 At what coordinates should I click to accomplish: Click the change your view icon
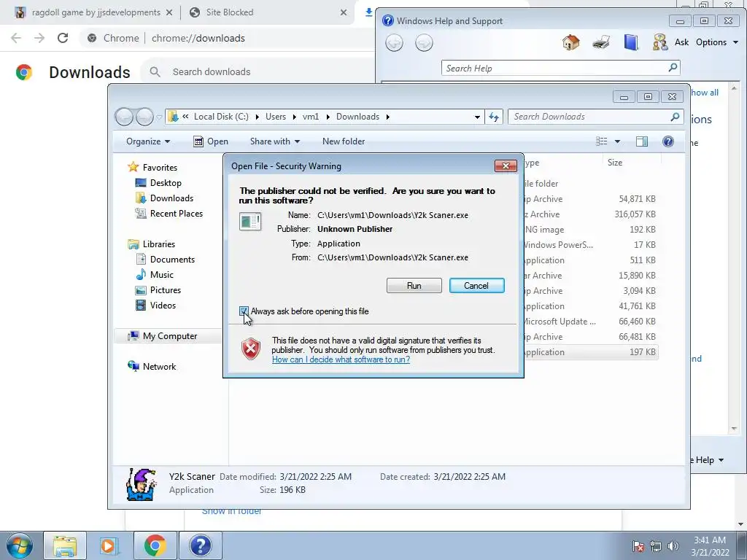[602, 141]
